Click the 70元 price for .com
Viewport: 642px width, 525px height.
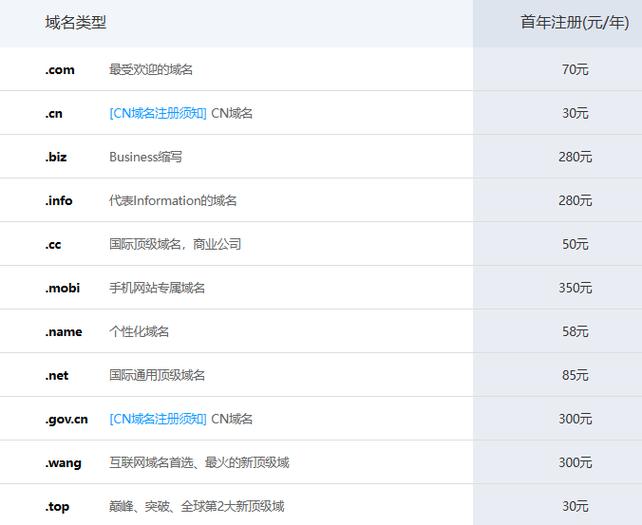(x=575, y=70)
